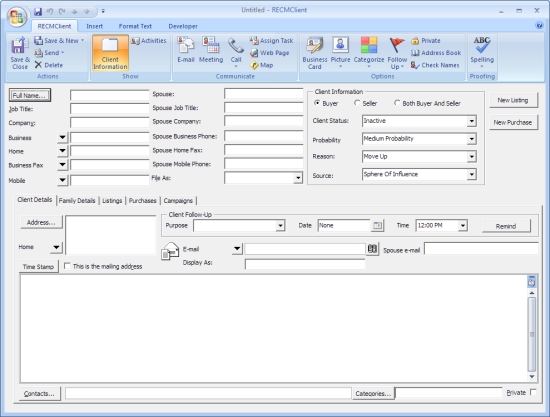Screen dimensions: 550x417
Task: Open the Help question mark icon
Action: click(x=539, y=25)
